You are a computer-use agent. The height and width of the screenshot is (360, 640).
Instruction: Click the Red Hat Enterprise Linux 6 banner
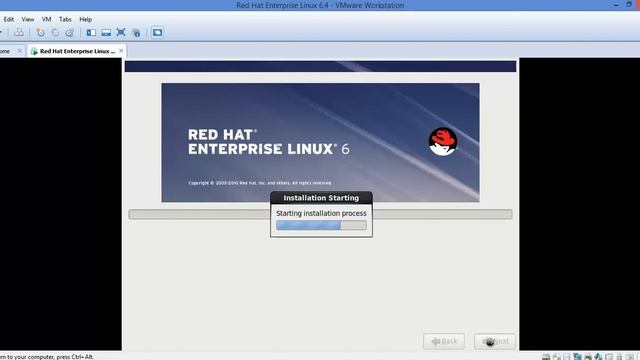(x=320, y=142)
